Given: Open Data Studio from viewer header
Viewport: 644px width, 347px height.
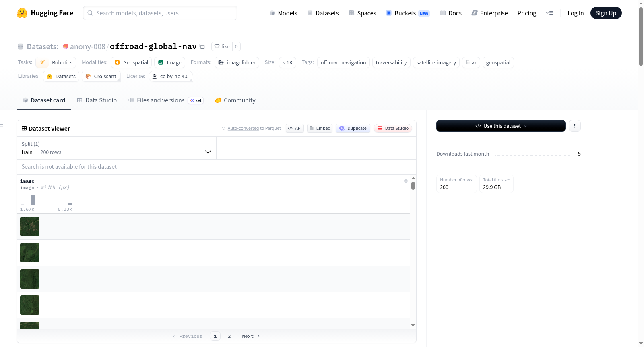Looking at the screenshot, I should click(393, 128).
